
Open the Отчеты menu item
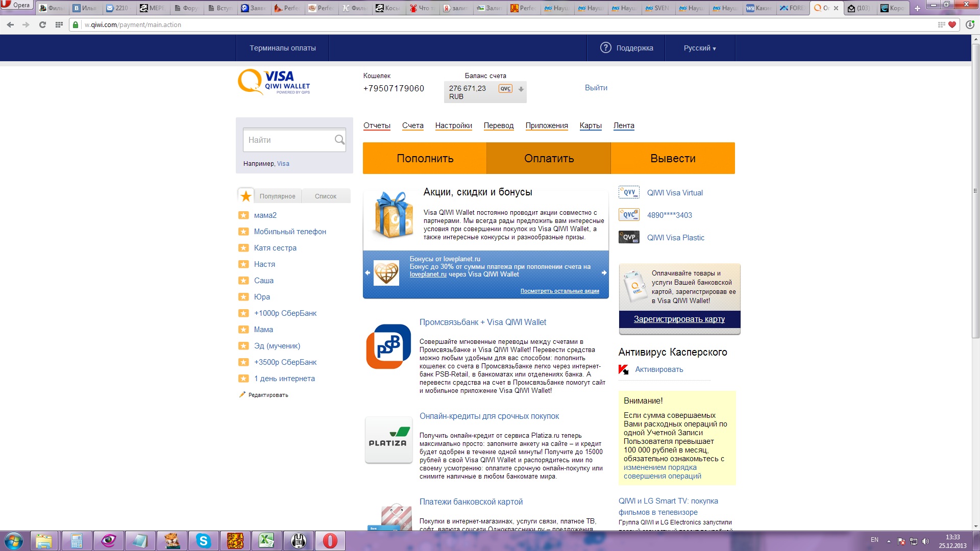pos(377,126)
